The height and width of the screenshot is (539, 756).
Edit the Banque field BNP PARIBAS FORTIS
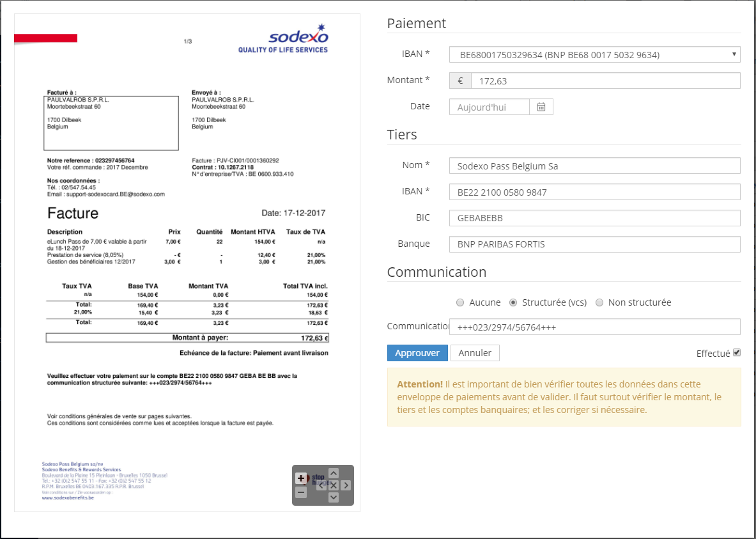pos(594,244)
